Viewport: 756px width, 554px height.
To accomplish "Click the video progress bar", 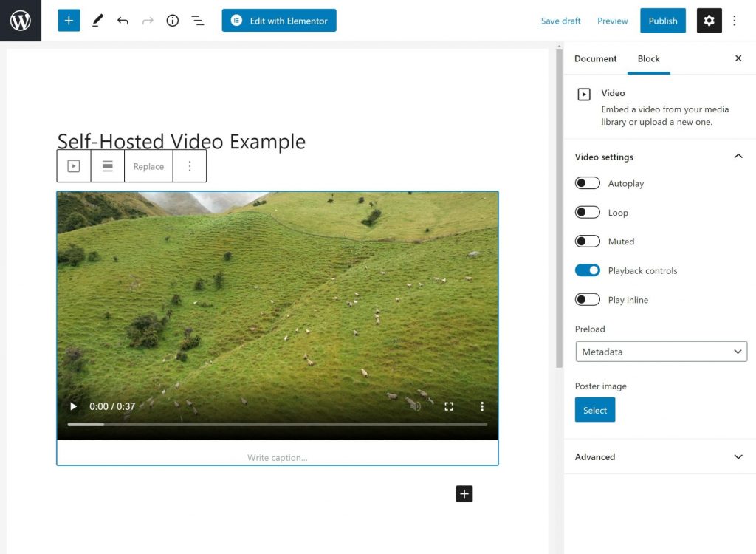I will pyautogui.click(x=277, y=425).
